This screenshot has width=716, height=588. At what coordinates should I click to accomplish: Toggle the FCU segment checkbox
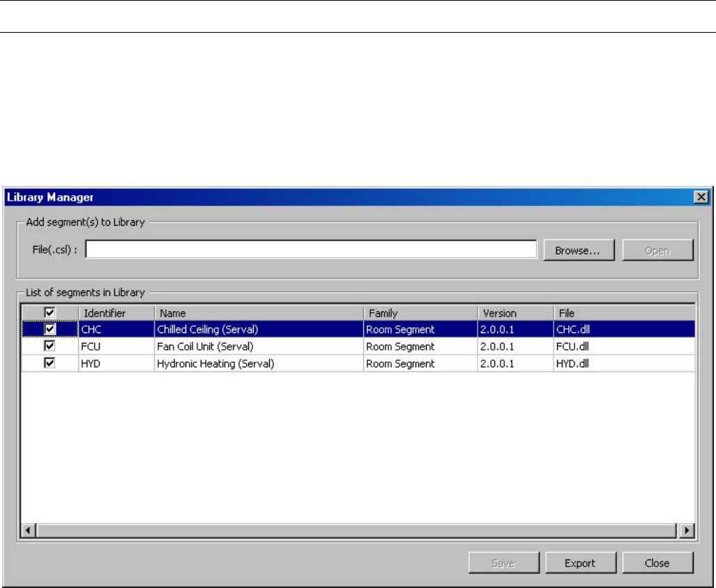(49, 346)
